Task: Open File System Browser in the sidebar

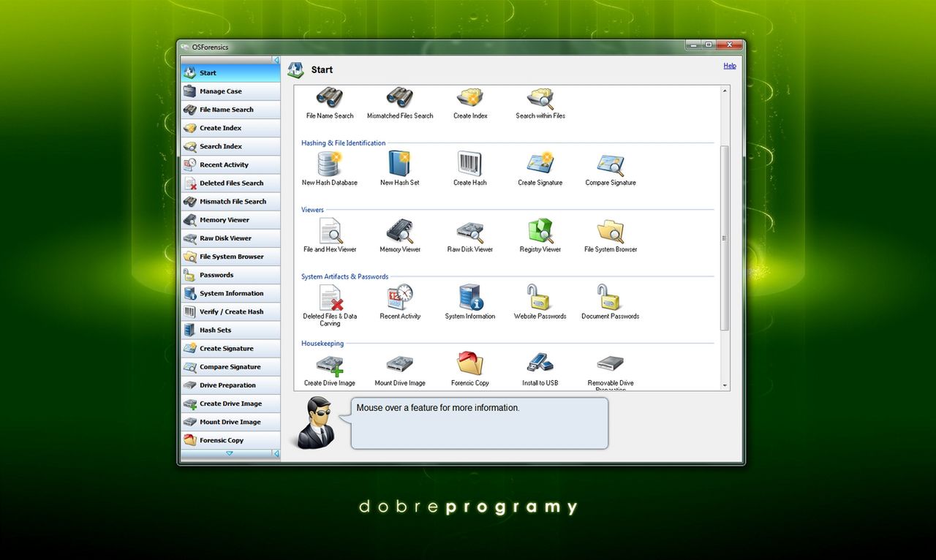Action: pos(230,257)
